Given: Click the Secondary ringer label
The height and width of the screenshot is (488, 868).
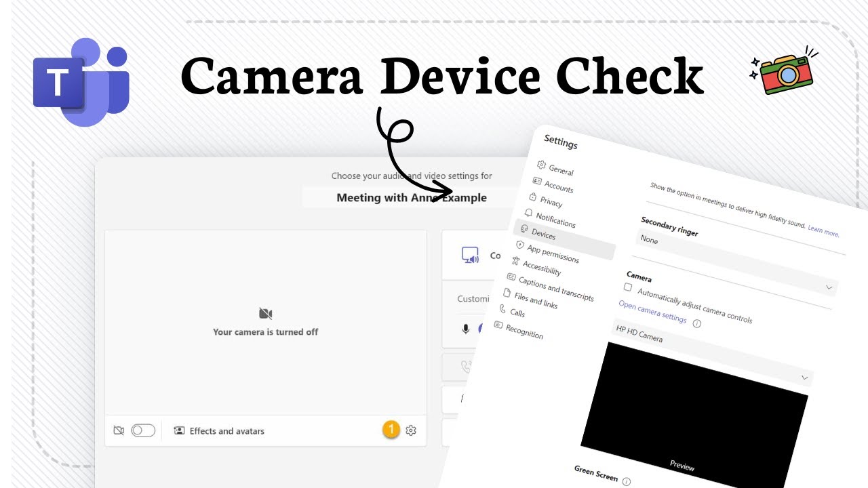Looking at the screenshot, I should pos(669,226).
